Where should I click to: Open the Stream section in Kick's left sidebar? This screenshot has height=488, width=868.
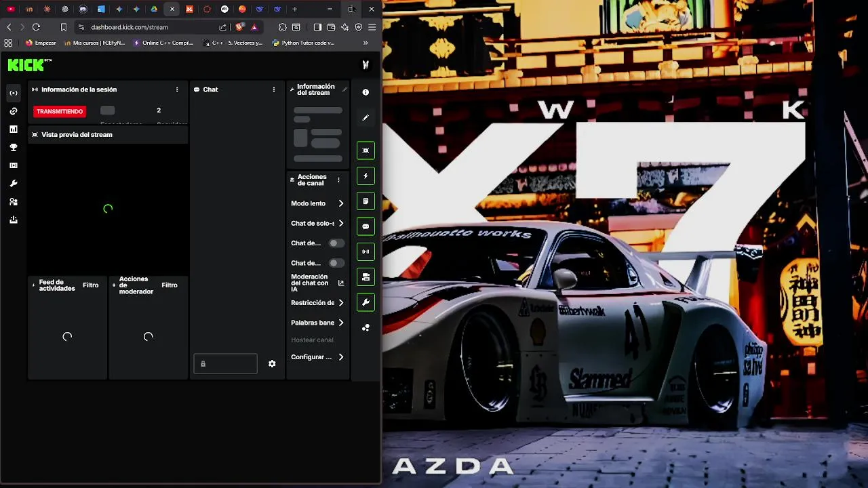[14, 93]
